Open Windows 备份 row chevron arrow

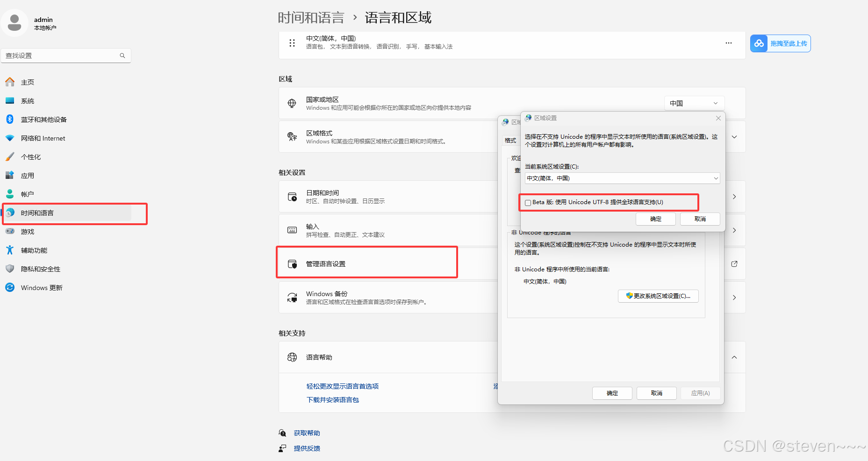pyautogui.click(x=734, y=298)
